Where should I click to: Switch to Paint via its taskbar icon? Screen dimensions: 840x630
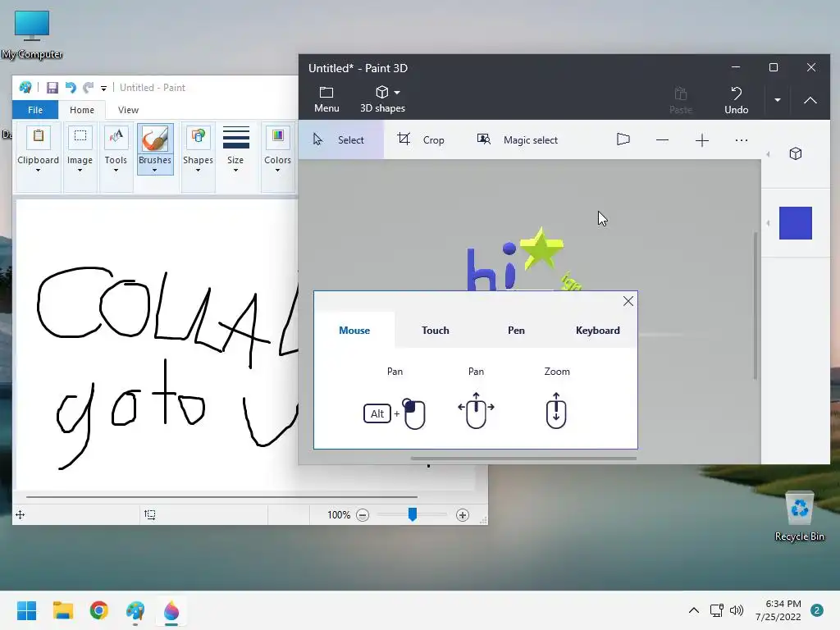tap(135, 611)
